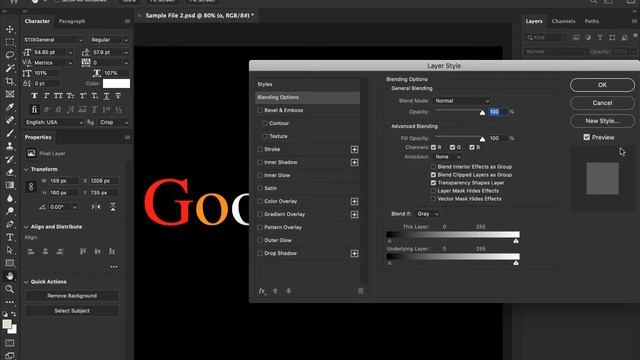Toggle the Preview checkbox
The width and height of the screenshot is (640, 360).
point(587,137)
